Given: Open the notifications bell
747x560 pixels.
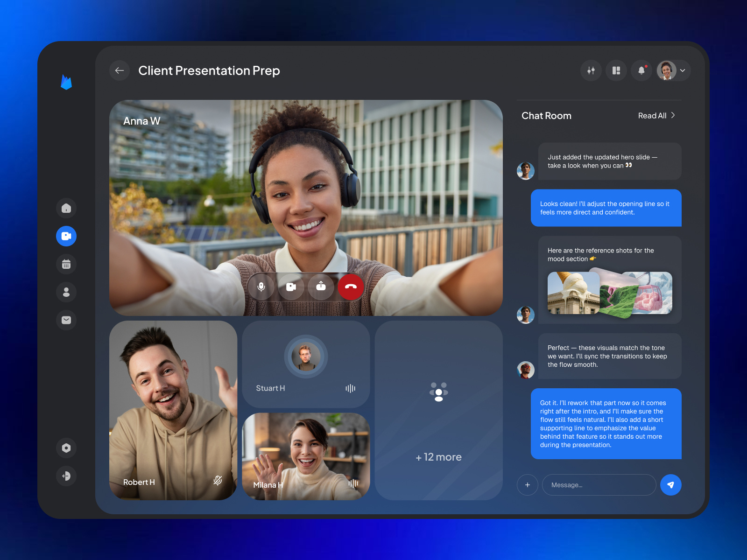Looking at the screenshot, I should tap(641, 70).
